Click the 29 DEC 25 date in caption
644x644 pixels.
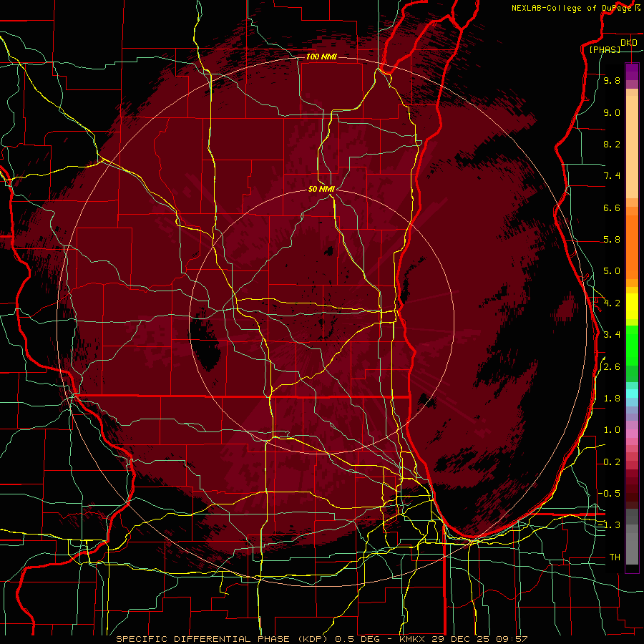coord(459,639)
